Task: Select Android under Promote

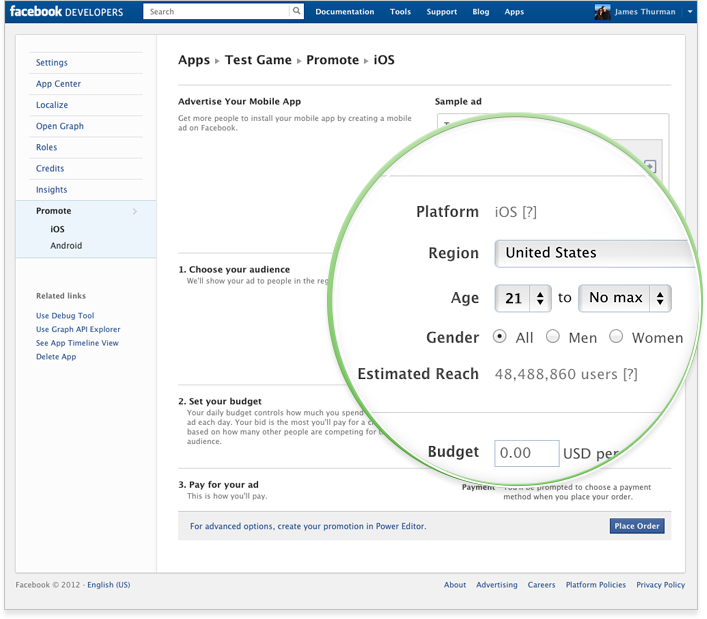Action: pyautogui.click(x=66, y=246)
